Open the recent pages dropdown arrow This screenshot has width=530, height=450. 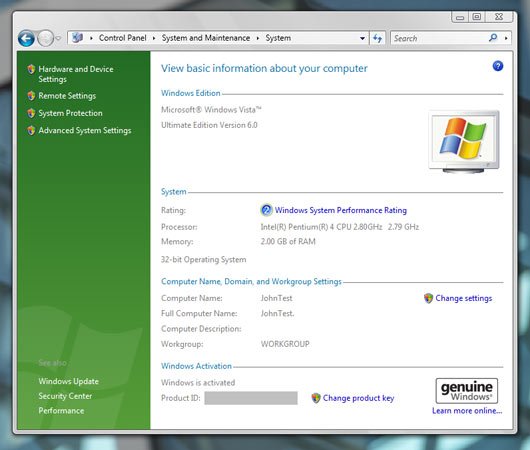coord(58,38)
